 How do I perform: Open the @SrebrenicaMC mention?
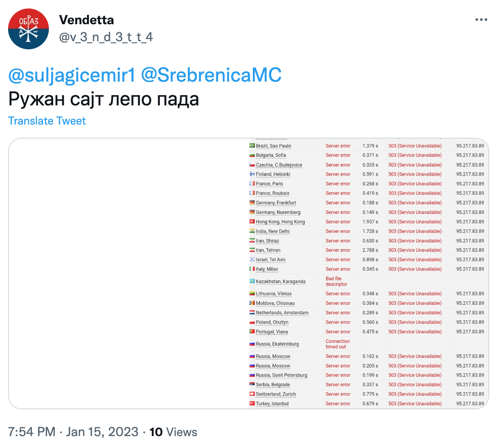[211, 75]
